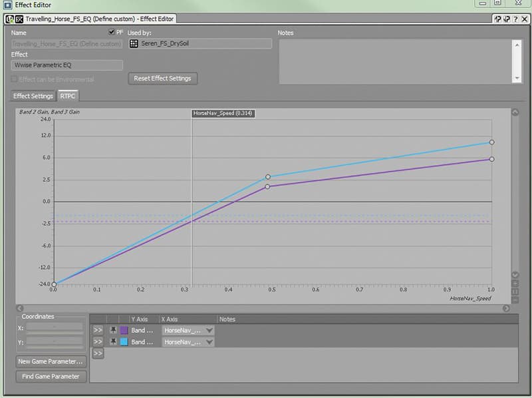Click the Notes scrollbar down arrow
The image size is (532, 398).
coord(517,78)
